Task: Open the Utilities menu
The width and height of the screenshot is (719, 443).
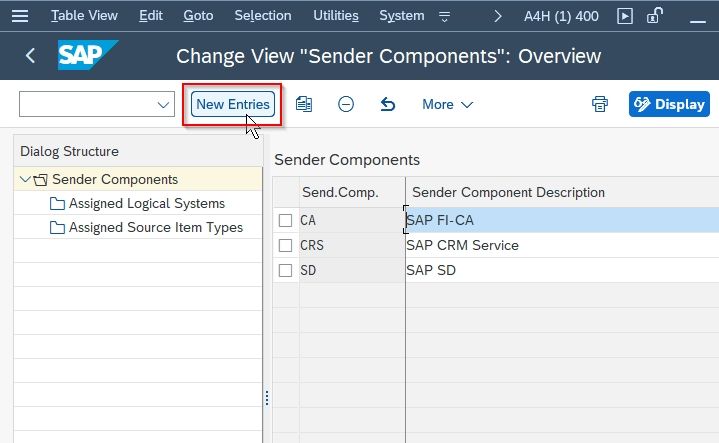Action: click(x=336, y=16)
